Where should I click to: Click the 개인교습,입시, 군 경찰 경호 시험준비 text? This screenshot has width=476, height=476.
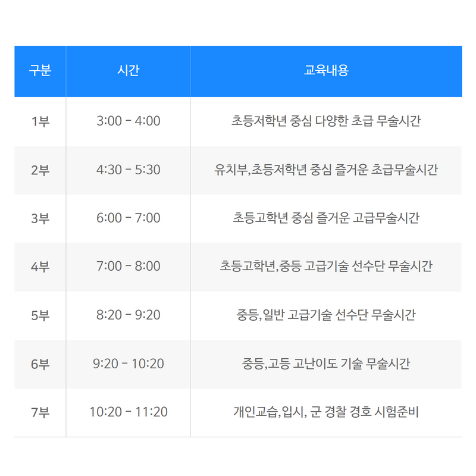click(326, 412)
